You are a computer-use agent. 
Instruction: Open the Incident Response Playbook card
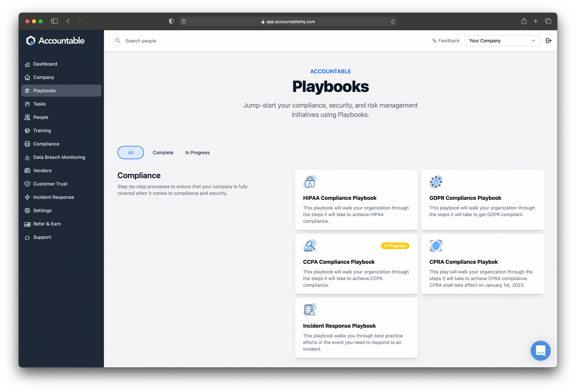pos(356,328)
